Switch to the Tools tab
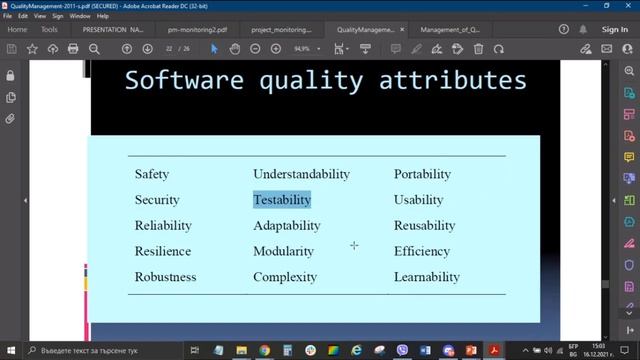Image resolution: width=640 pixels, height=360 pixels. [49, 29]
